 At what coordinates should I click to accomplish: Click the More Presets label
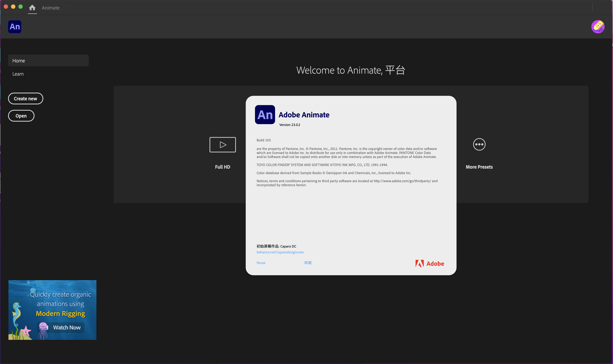coord(479,167)
